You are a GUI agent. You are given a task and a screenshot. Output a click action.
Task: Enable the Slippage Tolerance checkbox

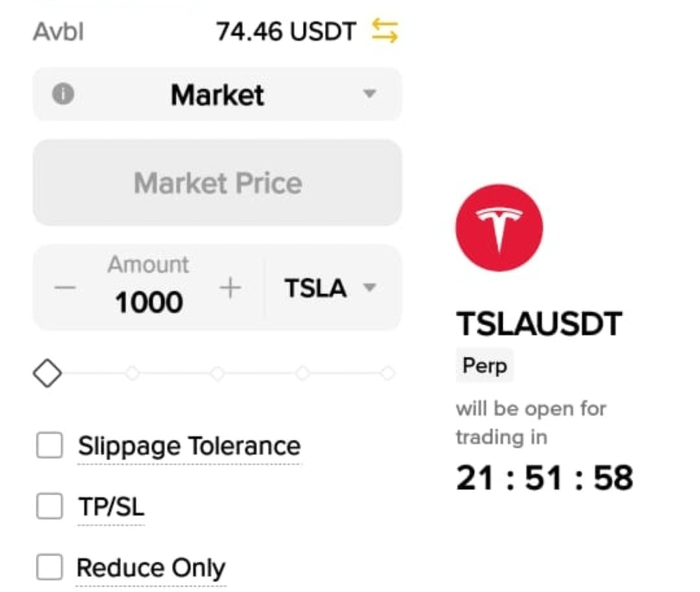[x=49, y=445]
